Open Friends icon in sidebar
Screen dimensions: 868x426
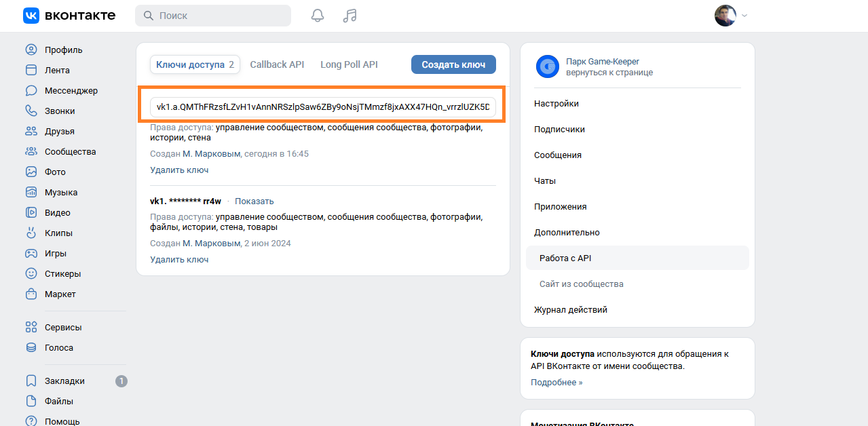coord(31,131)
